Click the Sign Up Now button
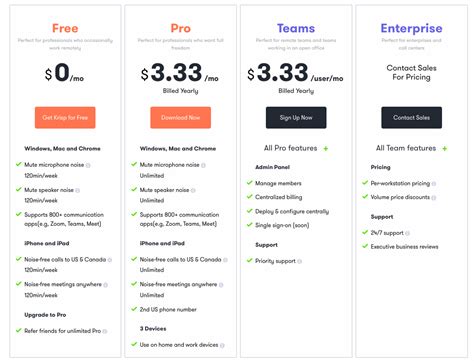The image size is (474, 361). (x=296, y=117)
